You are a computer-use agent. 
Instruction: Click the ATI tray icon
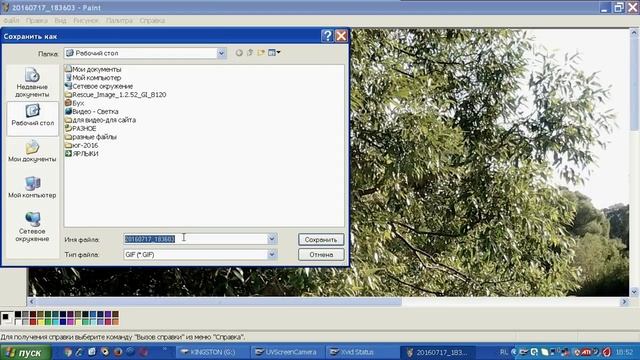pyautogui.click(x=587, y=352)
